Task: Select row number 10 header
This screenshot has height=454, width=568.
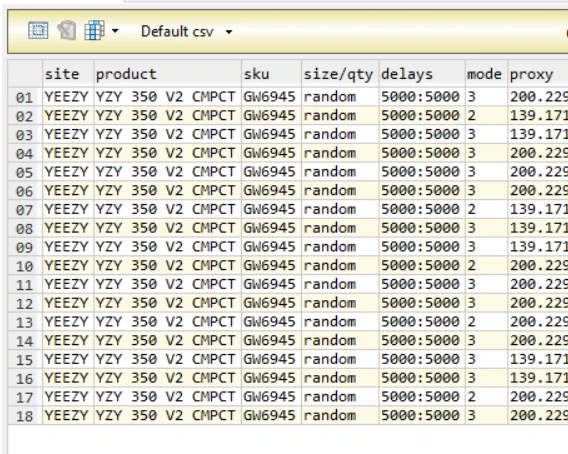Action: pos(25,266)
